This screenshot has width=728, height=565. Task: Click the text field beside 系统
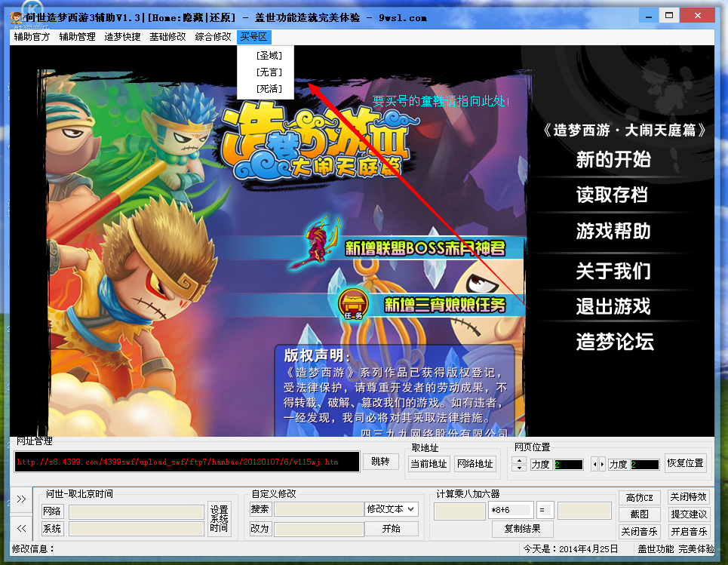click(137, 528)
